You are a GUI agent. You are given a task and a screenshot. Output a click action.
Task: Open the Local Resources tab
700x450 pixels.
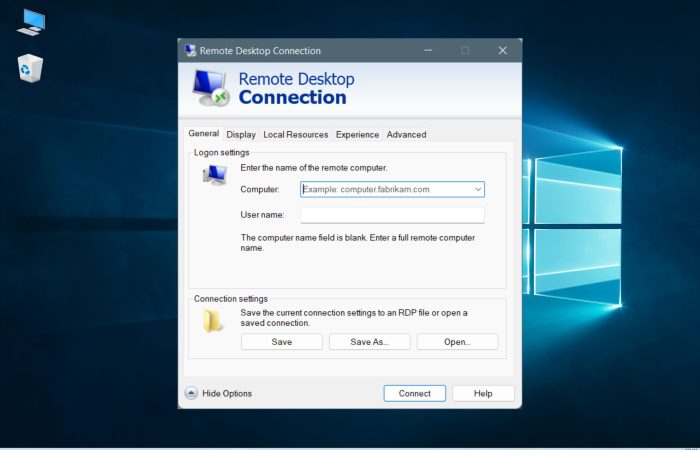coord(296,134)
